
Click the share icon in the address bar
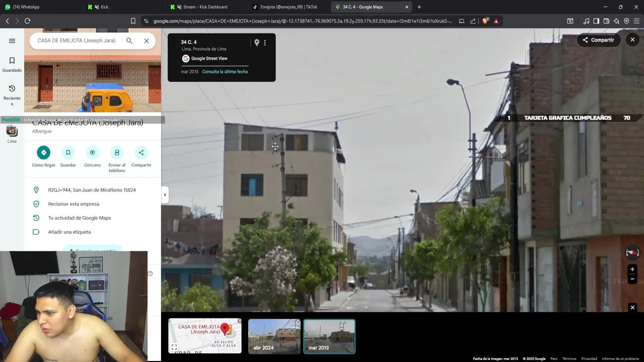click(473, 21)
